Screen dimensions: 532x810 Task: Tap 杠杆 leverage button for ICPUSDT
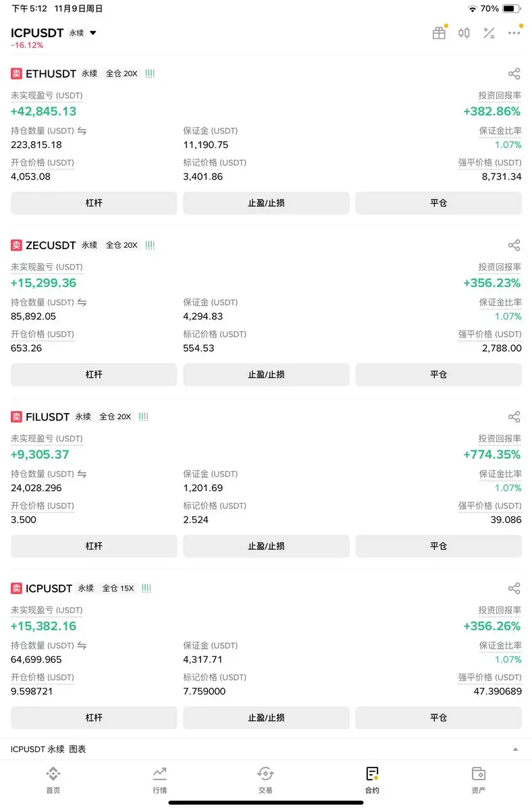point(94,718)
